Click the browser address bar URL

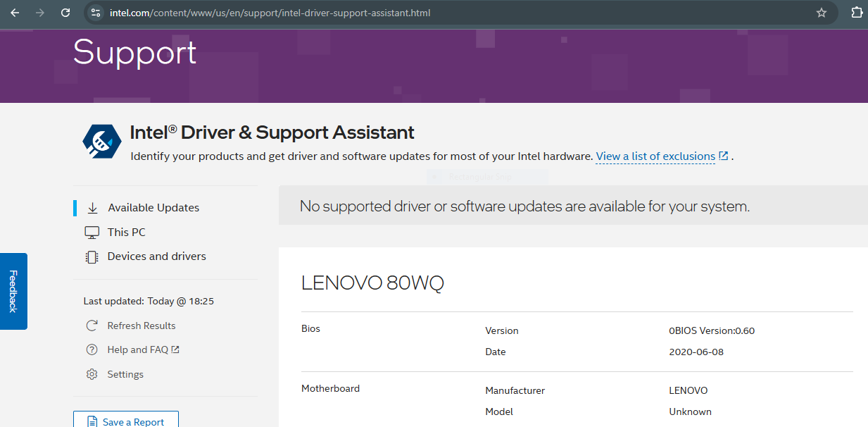click(270, 13)
